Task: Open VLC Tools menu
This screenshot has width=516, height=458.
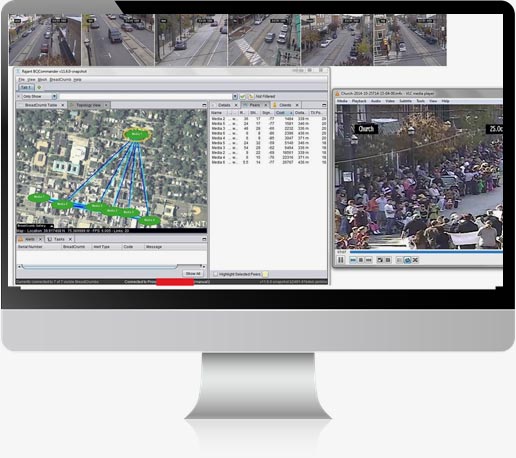Action: click(420, 101)
